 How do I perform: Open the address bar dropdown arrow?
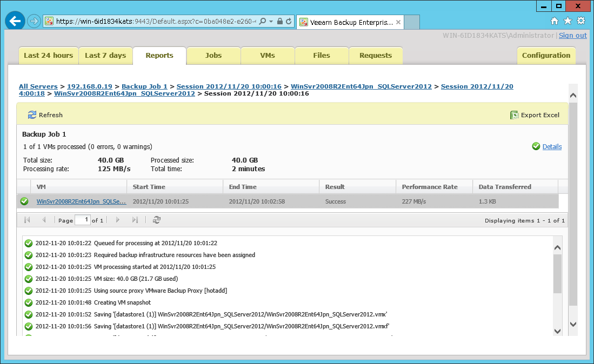point(271,22)
